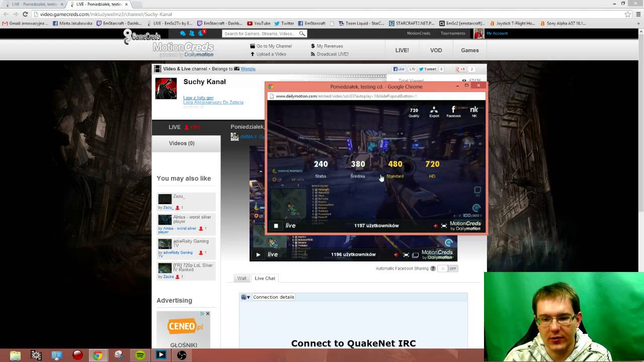This screenshot has height=362, width=644.
Task: Click Upload a Video link
Action: coord(268,54)
